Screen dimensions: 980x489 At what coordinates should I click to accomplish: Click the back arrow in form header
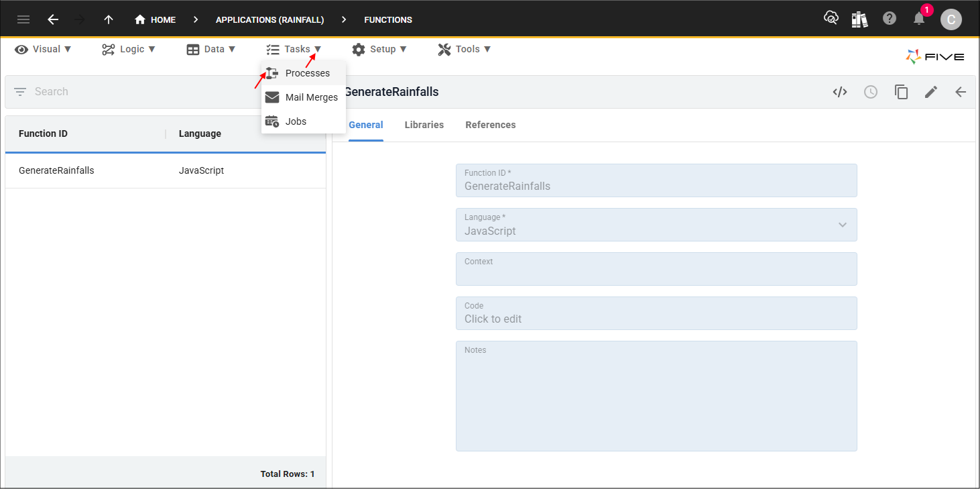[961, 92]
